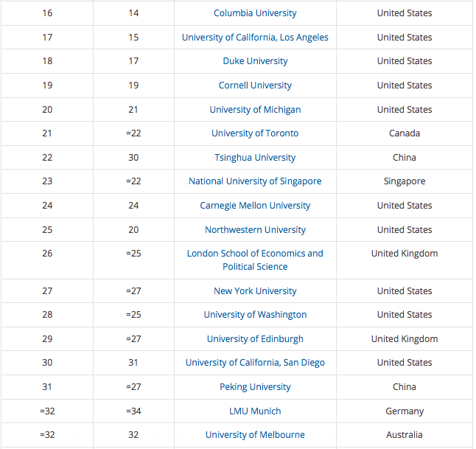Click the New York University link
Viewport: 476px width, 449px height.
tap(255, 291)
